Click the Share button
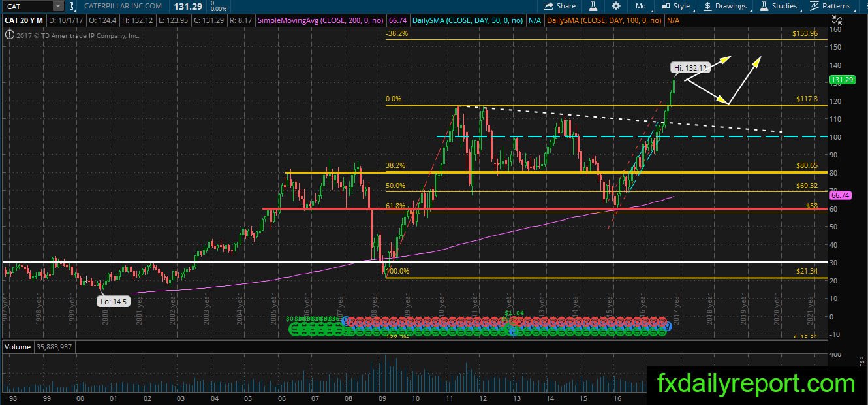868x405 pixels. click(x=560, y=6)
